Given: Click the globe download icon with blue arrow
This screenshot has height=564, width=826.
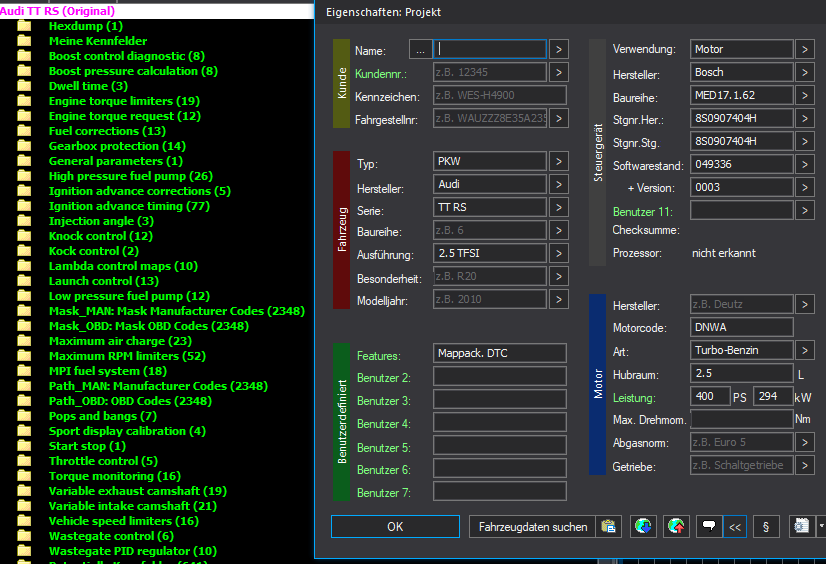Looking at the screenshot, I should tap(643, 527).
